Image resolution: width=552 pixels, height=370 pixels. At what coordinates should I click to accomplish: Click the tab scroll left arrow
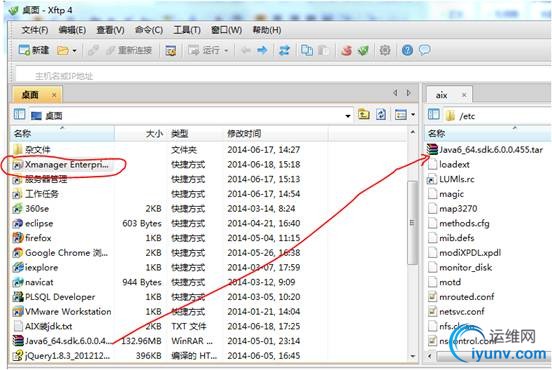(395, 93)
